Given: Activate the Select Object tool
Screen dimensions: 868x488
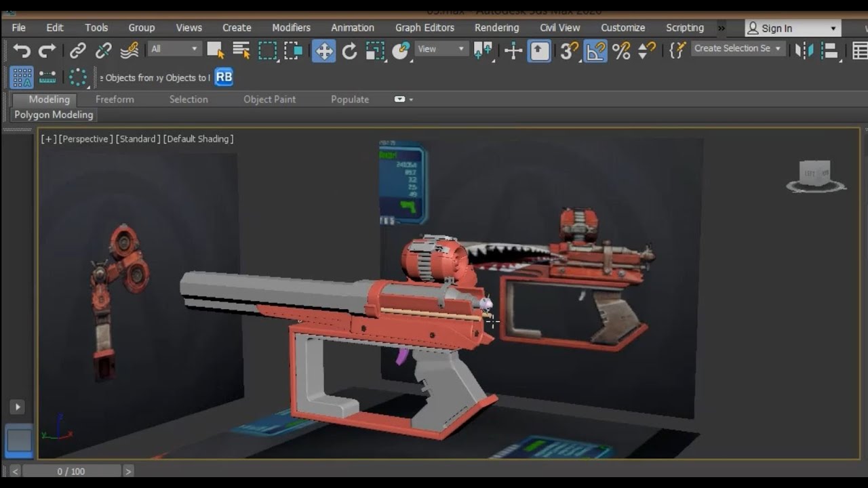Looking at the screenshot, I should coord(216,50).
